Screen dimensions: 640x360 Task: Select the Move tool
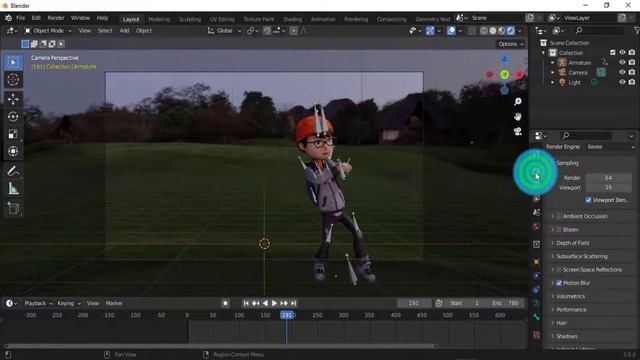coord(13,99)
